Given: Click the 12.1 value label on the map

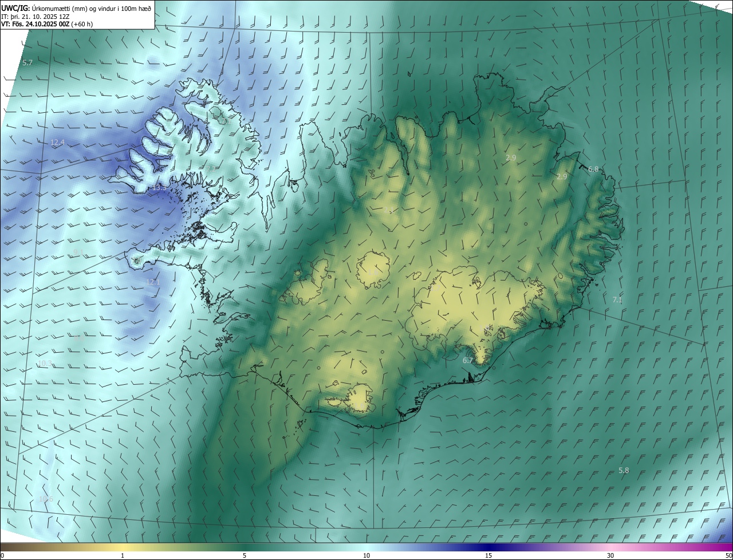Looking at the screenshot, I should (152, 282).
